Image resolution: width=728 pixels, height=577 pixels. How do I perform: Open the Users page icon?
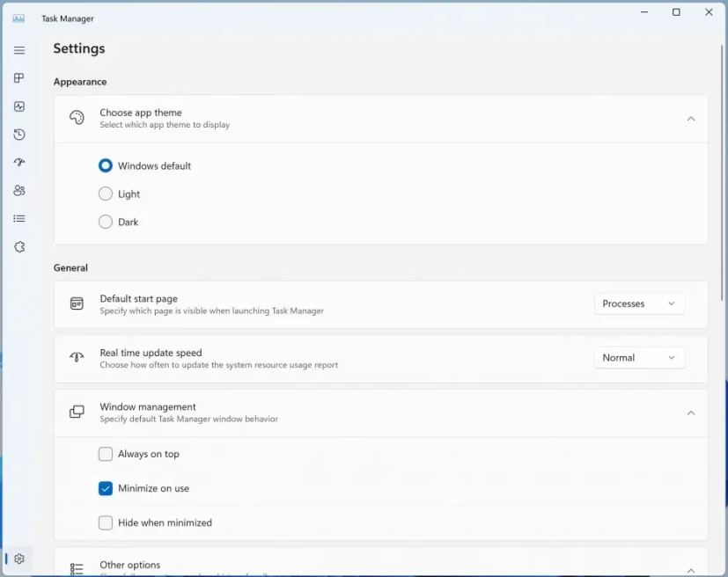[19, 191]
